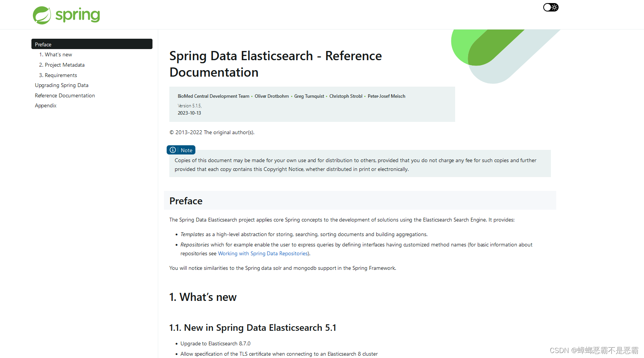The width and height of the screenshot is (644, 358).
Task: Click author name 'Peter-Josef Meisch'
Action: 387,96
